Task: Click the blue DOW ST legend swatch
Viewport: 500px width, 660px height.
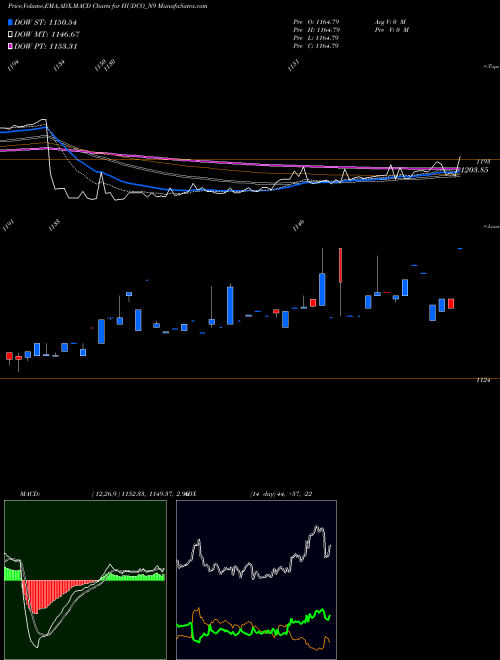Action: 10,22
